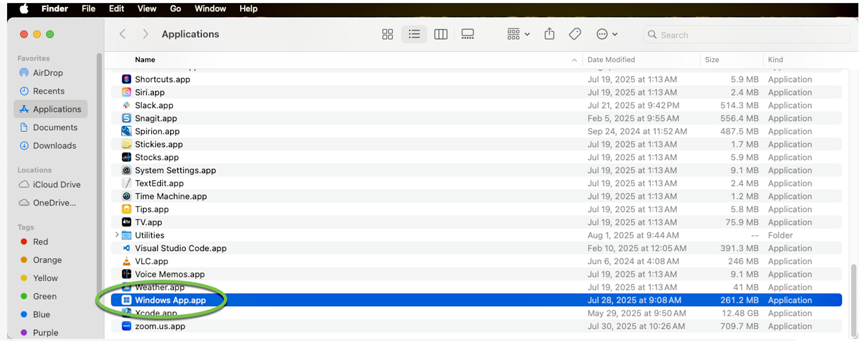
Task: Toggle the Name sort direction arrow
Action: coord(574,60)
